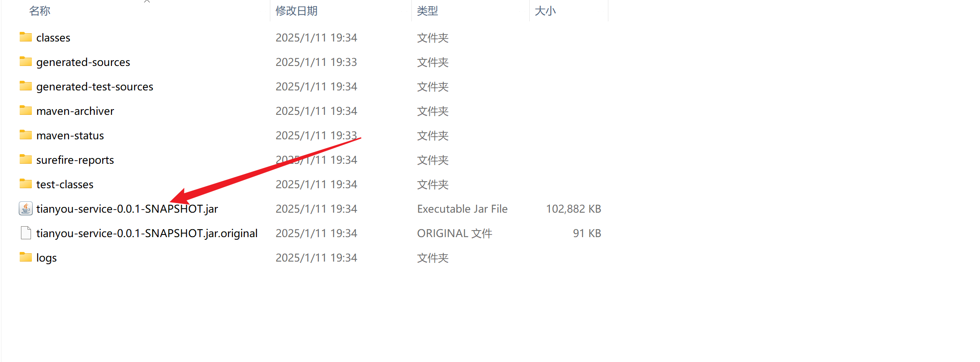Select tianyou-service-0.0.1-SNAPSHOT.jar file name
This screenshot has width=980, height=362.
(x=127, y=209)
